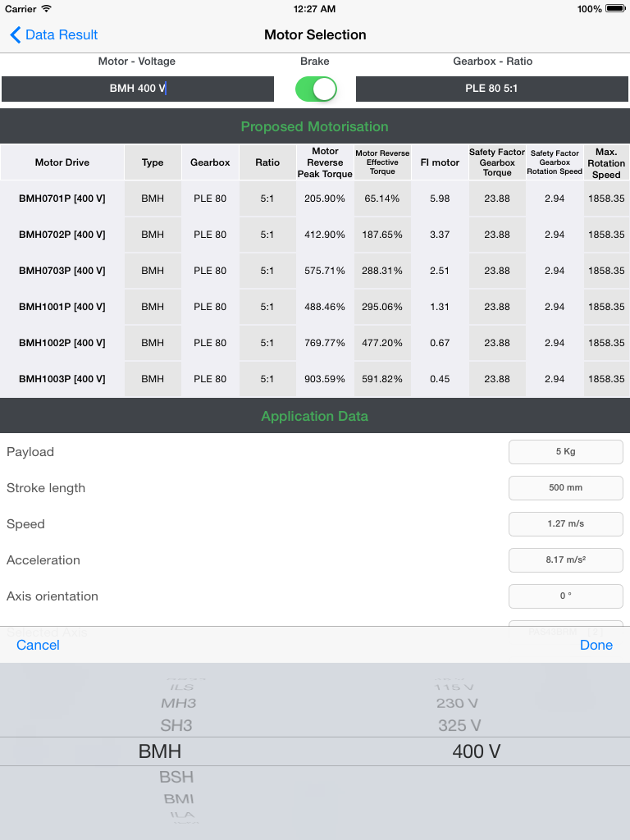Open the Gearbox - Ratio field PLE 80 5:1
Screen dimensions: 630x840
click(x=492, y=89)
